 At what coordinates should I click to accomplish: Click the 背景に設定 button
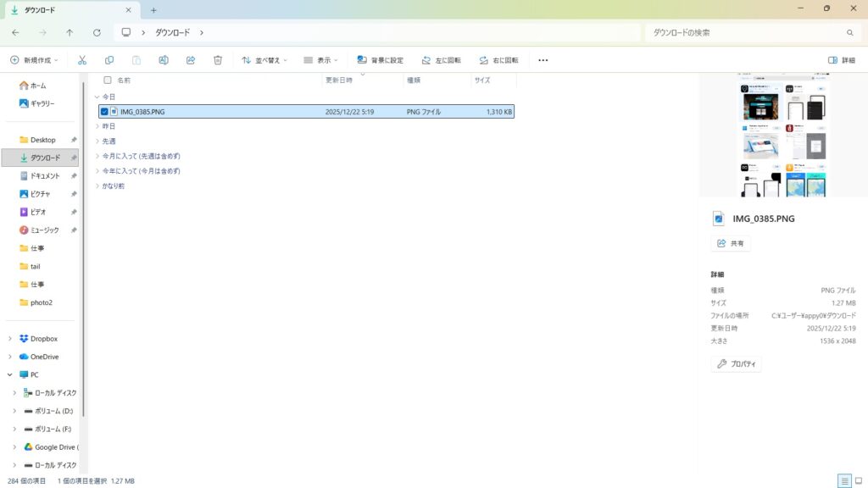381,60
